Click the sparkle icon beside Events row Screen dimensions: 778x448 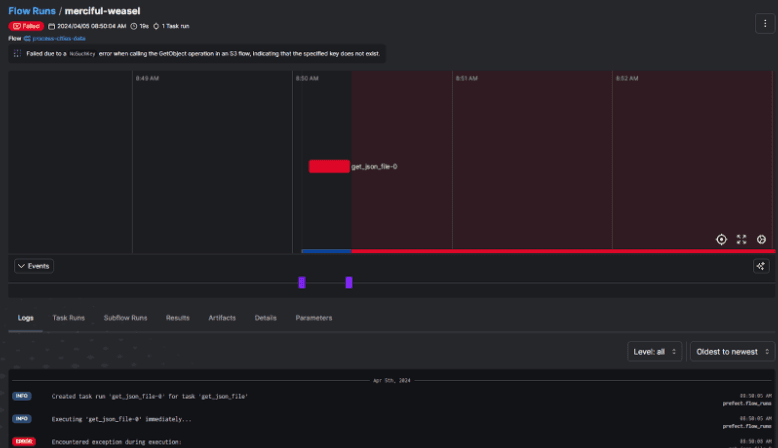[761, 266]
